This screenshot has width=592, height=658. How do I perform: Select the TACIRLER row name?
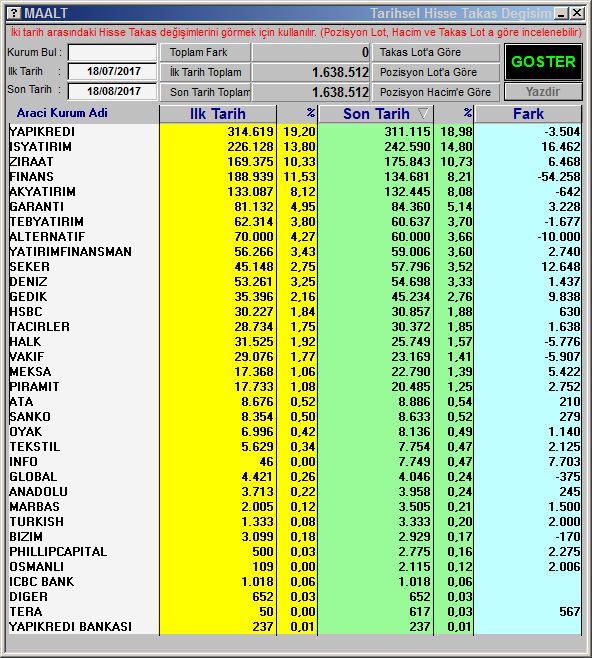(x=39, y=327)
